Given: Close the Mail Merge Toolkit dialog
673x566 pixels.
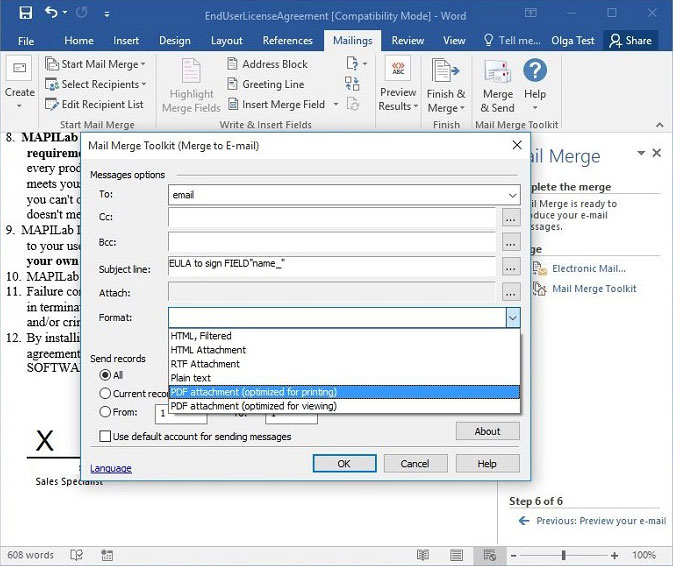Looking at the screenshot, I should click(x=517, y=145).
